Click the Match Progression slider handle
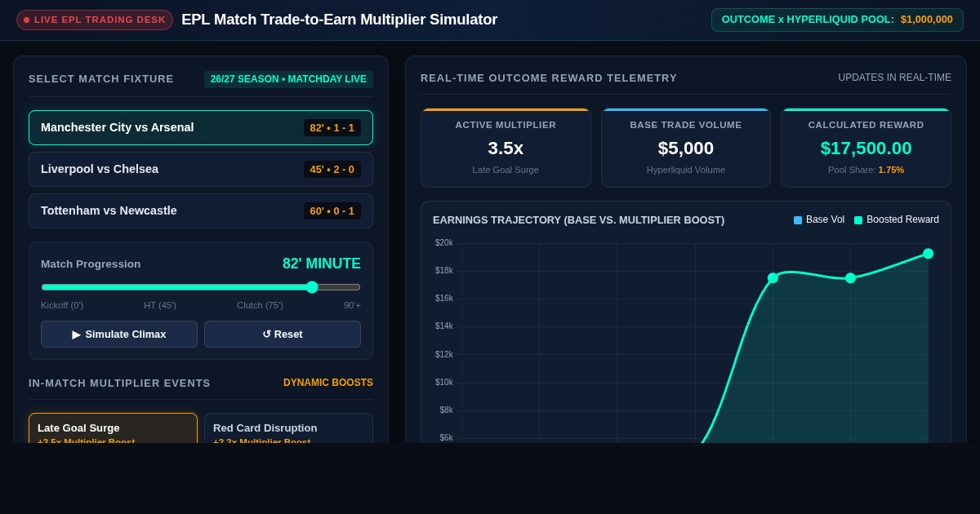980x514 pixels. pyautogui.click(x=312, y=287)
